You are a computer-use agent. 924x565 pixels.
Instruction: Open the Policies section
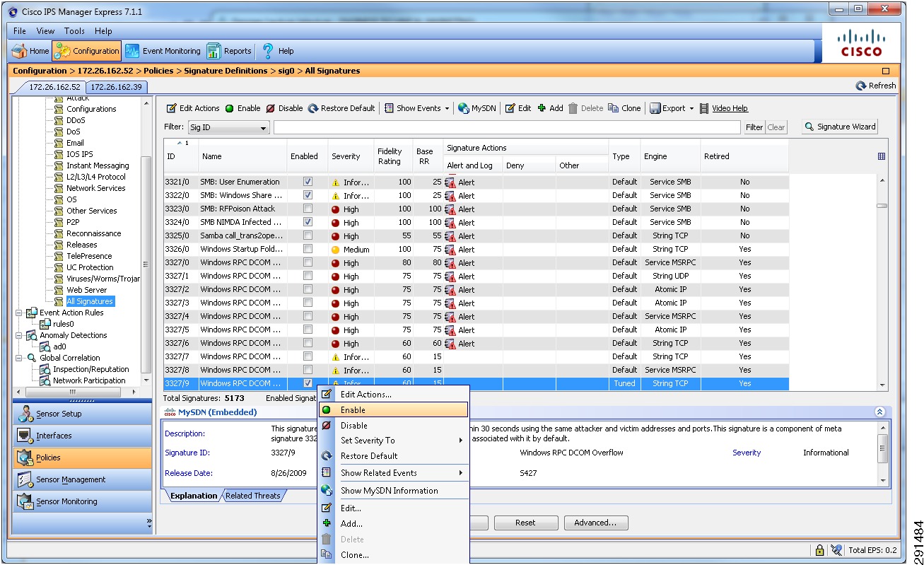tap(82, 458)
